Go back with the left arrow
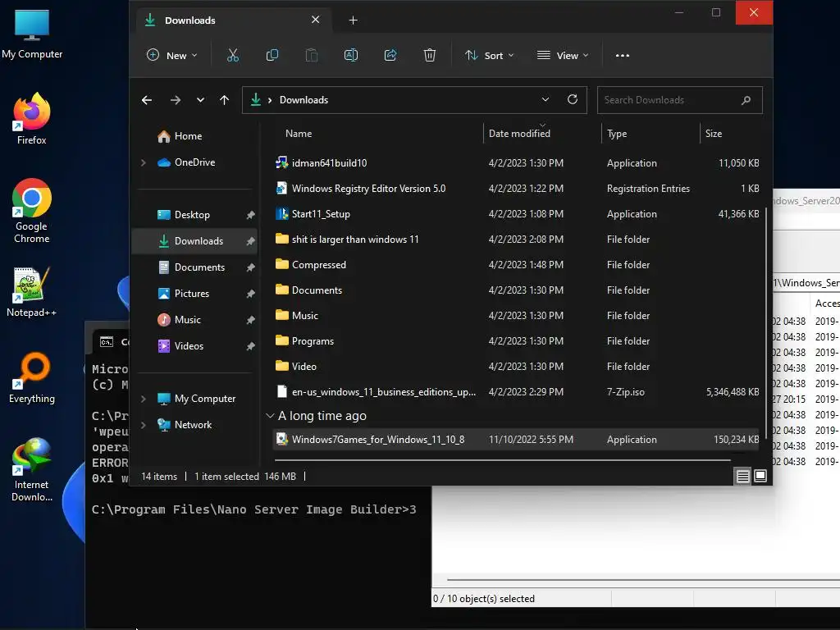 point(147,100)
